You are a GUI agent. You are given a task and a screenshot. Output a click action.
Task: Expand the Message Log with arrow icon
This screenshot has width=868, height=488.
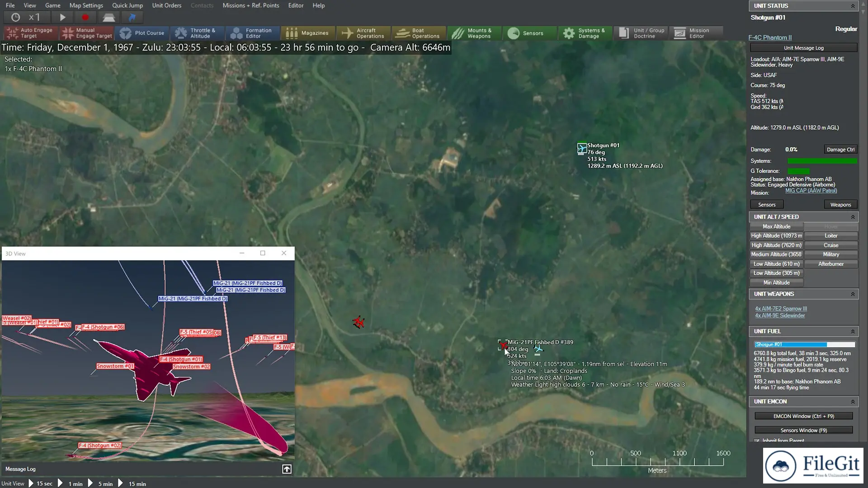tap(287, 469)
